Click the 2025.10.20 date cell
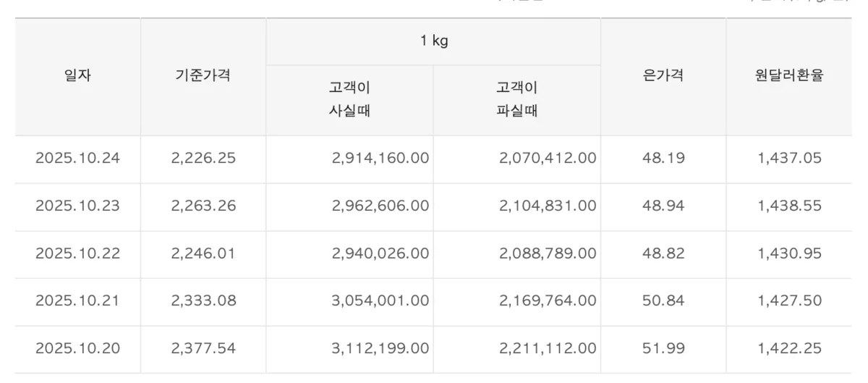The height and width of the screenshot is (383, 868). (x=77, y=348)
